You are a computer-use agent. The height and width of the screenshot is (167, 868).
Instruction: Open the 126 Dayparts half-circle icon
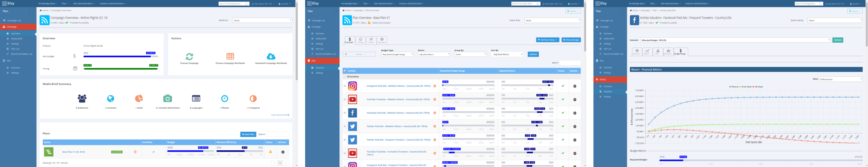253,99
